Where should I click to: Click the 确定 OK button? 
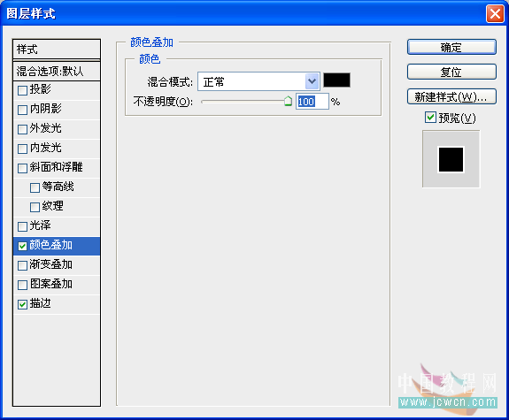451,47
